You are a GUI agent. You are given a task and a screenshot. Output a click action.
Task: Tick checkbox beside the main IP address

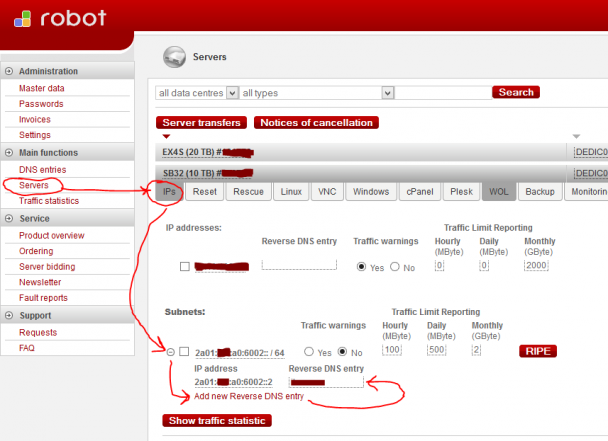tap(185, 266)
